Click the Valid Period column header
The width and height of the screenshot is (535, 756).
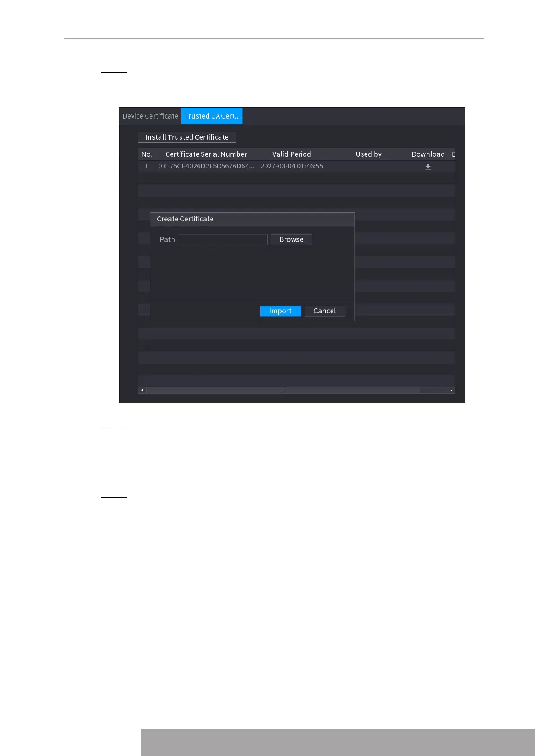pos(292,154)
